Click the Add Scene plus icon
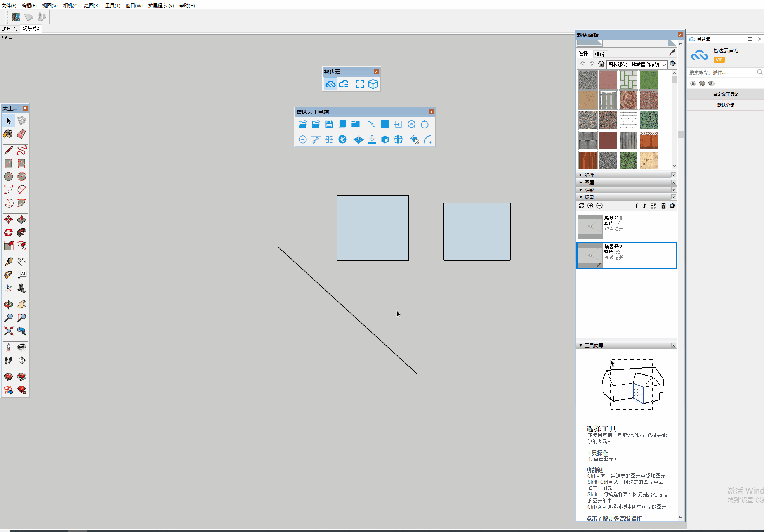764x532 pixels. 590,206
